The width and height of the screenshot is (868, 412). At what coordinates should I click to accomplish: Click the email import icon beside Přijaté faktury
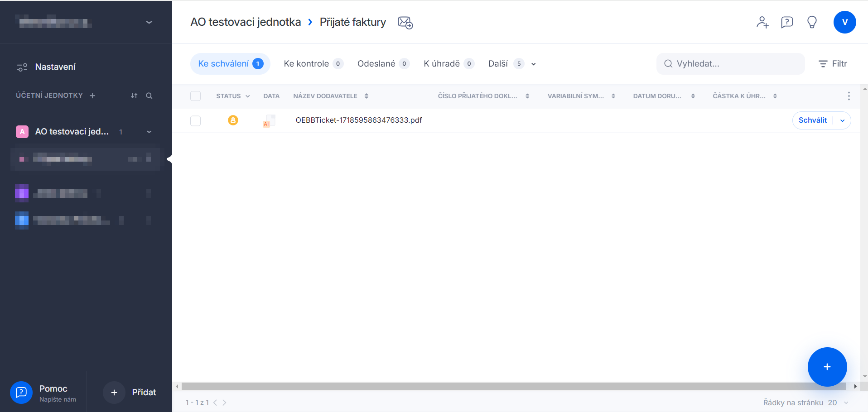pos(405,22)
